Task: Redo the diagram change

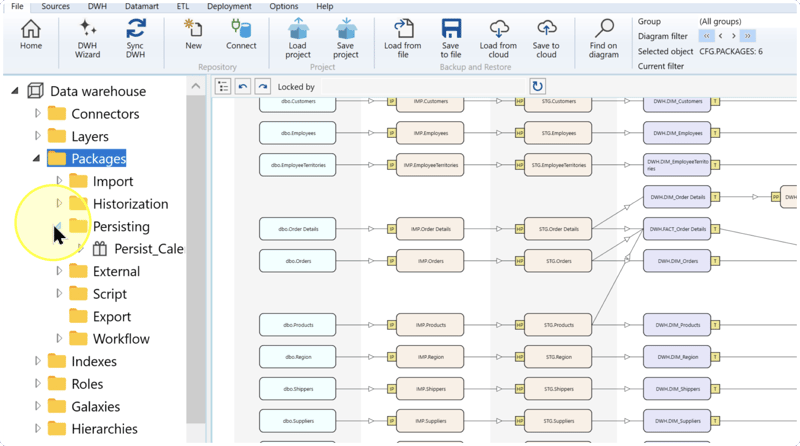Action: point(262,86)
